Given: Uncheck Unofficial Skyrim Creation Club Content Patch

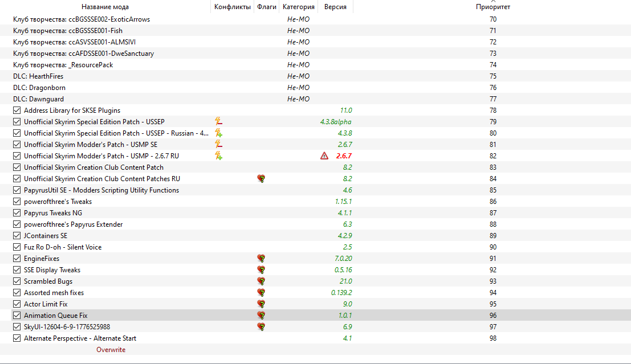Looking at the screenshot, I should [17, 167].
